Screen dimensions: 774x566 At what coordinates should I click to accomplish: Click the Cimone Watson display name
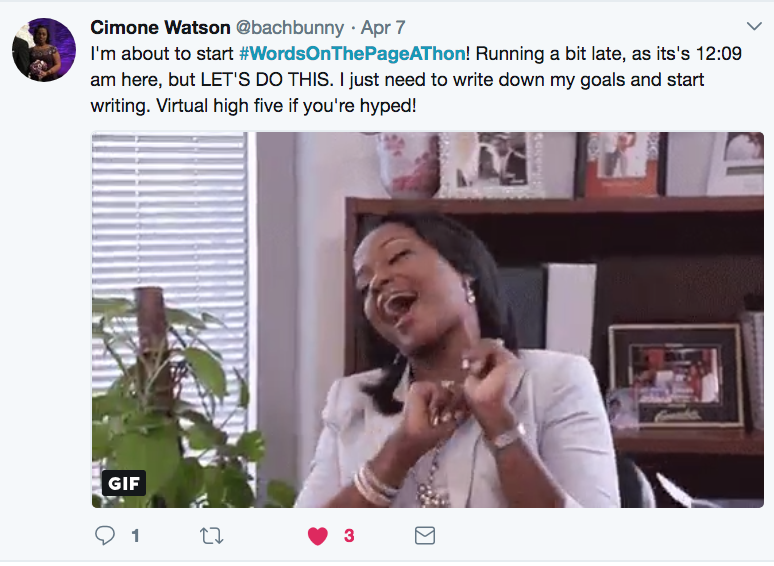point(161,26)
